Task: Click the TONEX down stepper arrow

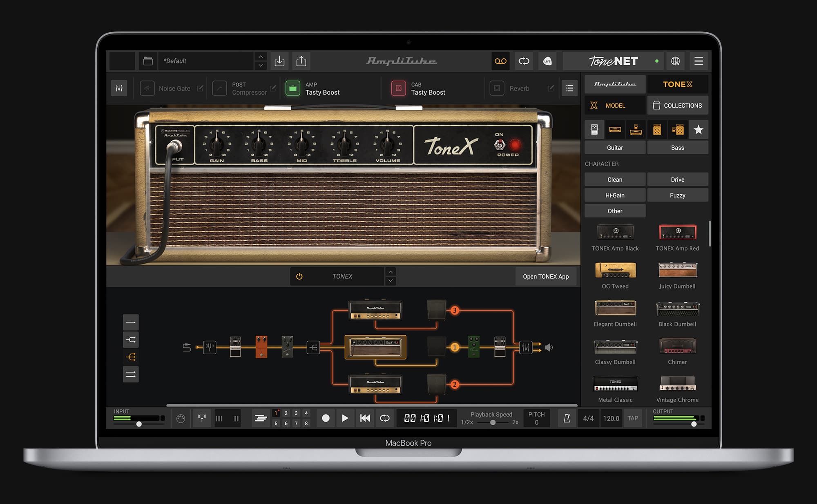Action: coord(391,281)
